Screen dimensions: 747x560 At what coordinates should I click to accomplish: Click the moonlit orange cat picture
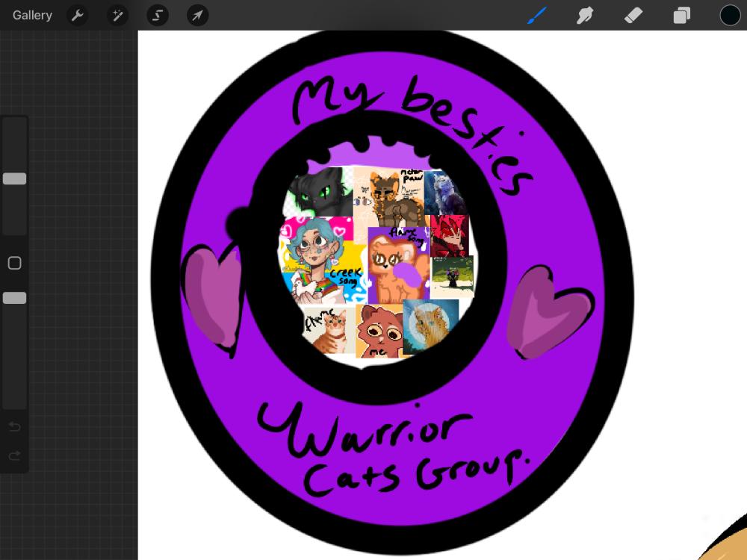coord(430,327)
